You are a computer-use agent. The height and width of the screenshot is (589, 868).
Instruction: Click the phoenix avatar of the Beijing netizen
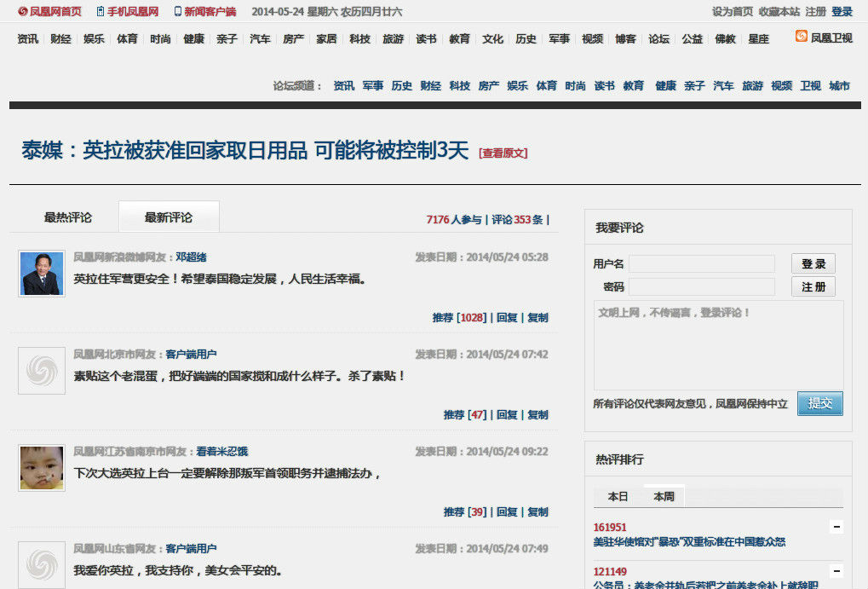(40, 371)
